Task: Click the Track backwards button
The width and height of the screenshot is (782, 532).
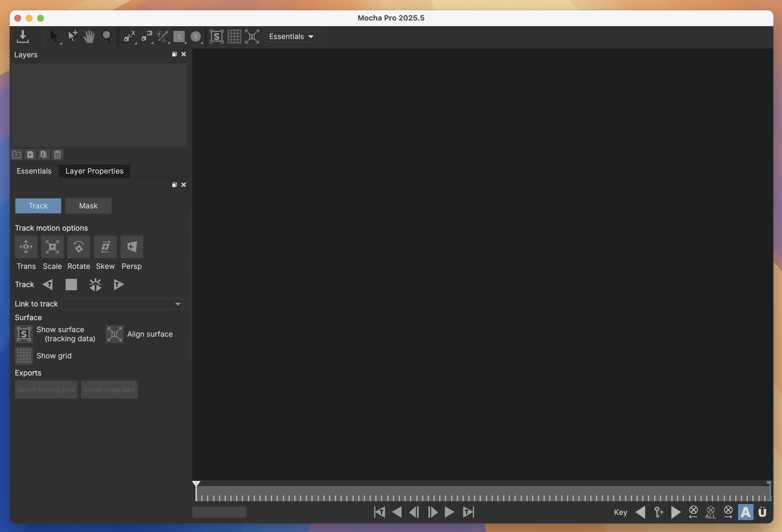Action: [x=48, y=285]
